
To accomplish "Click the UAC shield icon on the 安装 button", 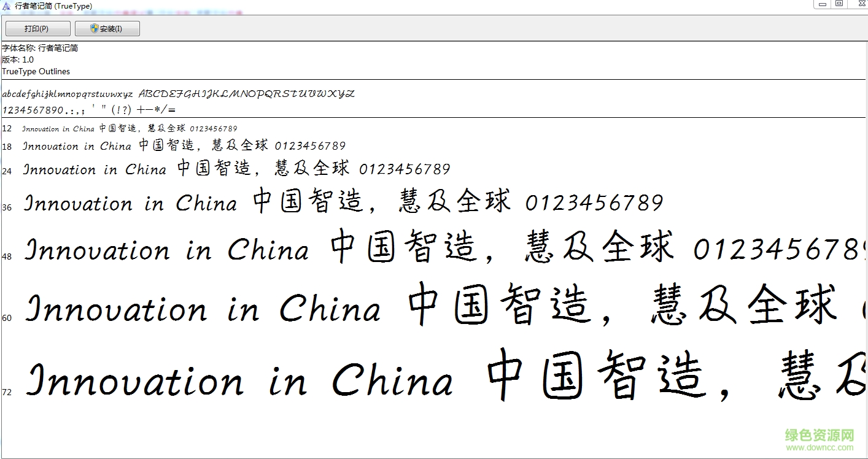I will pyautogui.click(x=94, y=28).
